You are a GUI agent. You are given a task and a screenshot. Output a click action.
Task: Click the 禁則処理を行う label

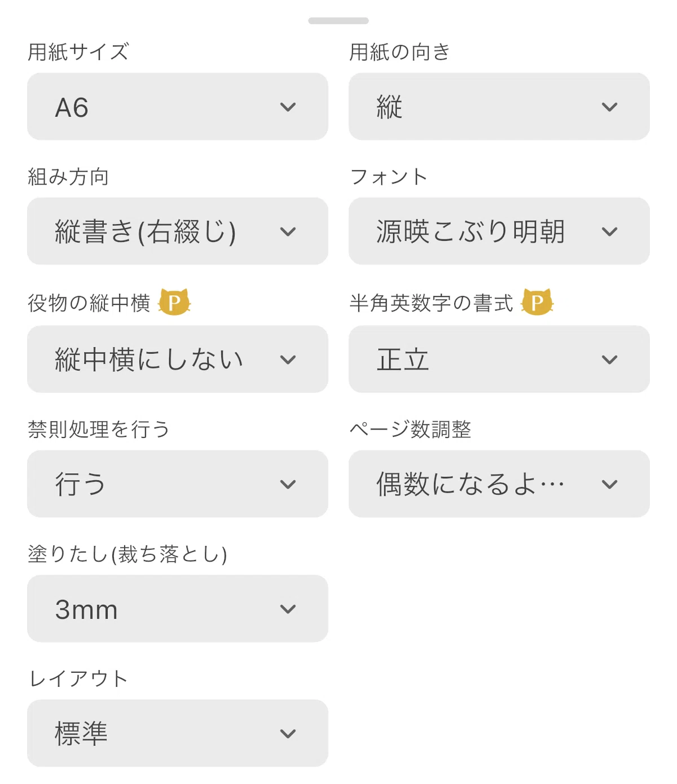tap(99, 429)
